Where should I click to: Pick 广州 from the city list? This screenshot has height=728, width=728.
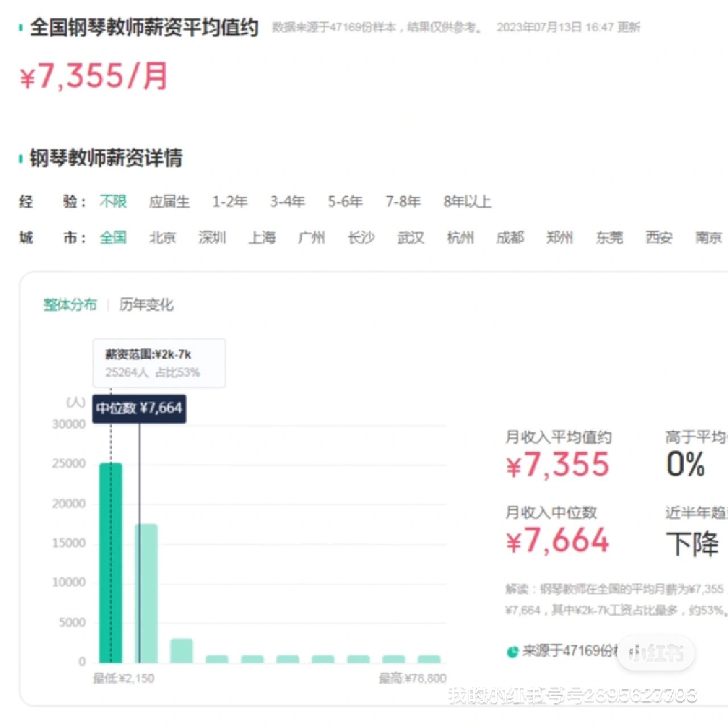coord(311,238)
